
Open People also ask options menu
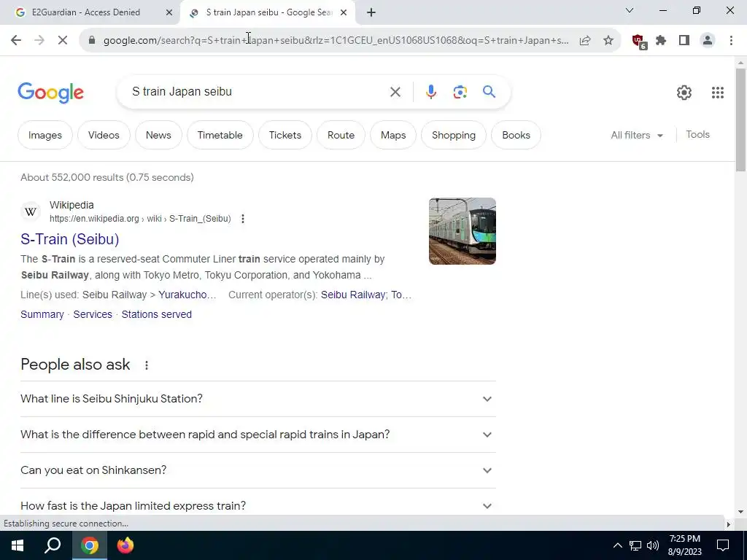coord(146,365)
